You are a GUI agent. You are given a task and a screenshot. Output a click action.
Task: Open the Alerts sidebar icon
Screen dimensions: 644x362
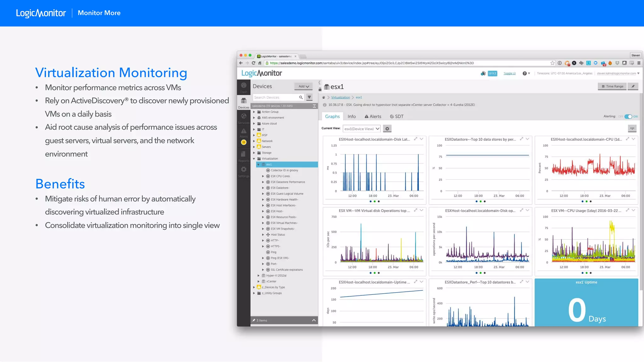click(x=244, y=133)
